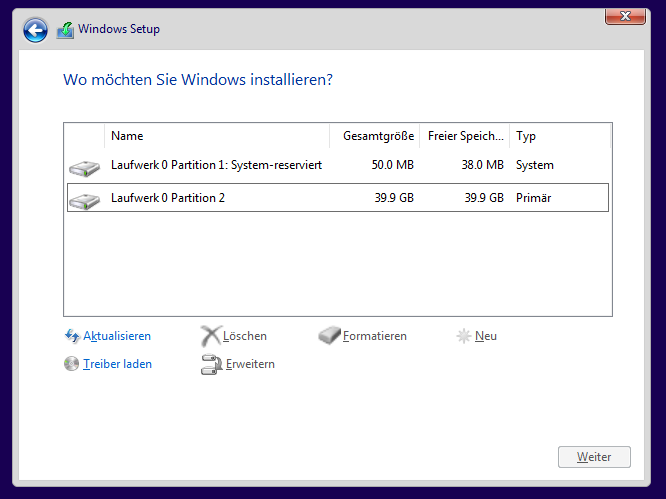Viewport: 666px width, 499px height.
Task: Click the Neu star icon
Action: tap(463, 336)
